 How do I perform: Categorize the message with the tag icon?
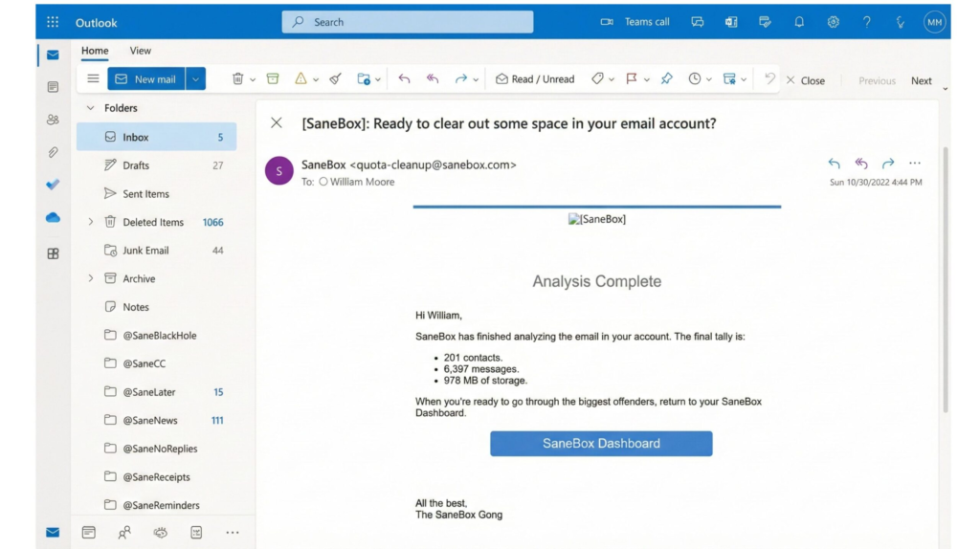[x=597, y=78]
